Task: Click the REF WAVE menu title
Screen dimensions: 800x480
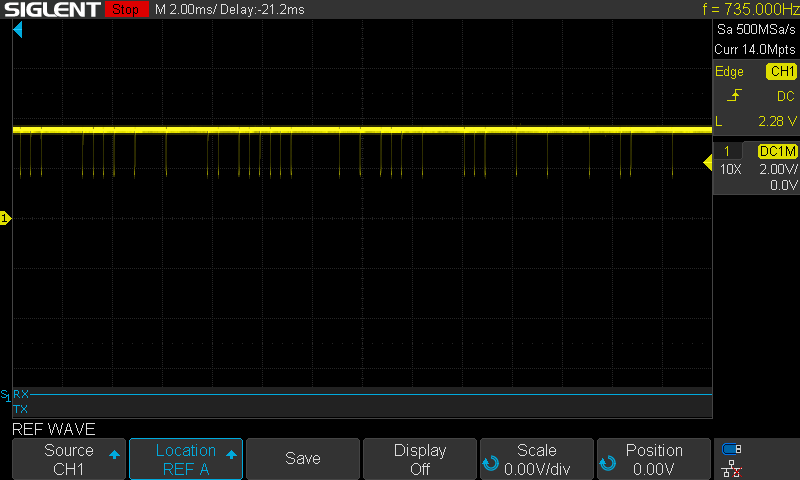Action: [54, 429]
